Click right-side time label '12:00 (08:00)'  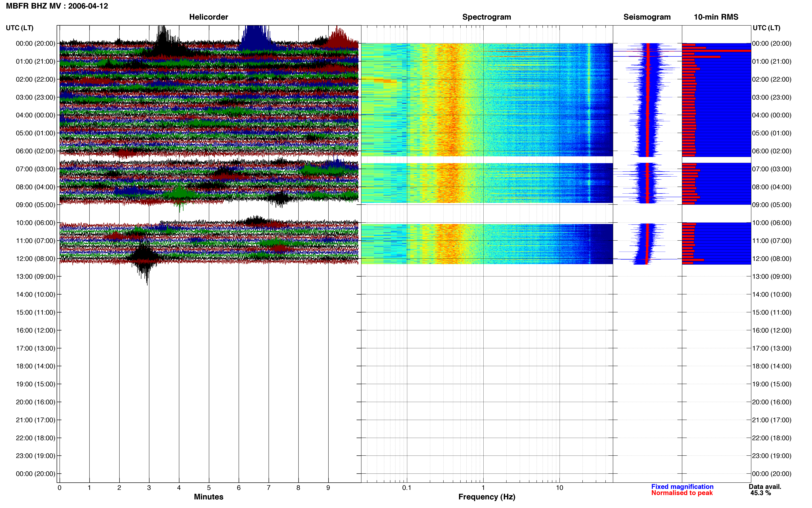tap(771, 259)
